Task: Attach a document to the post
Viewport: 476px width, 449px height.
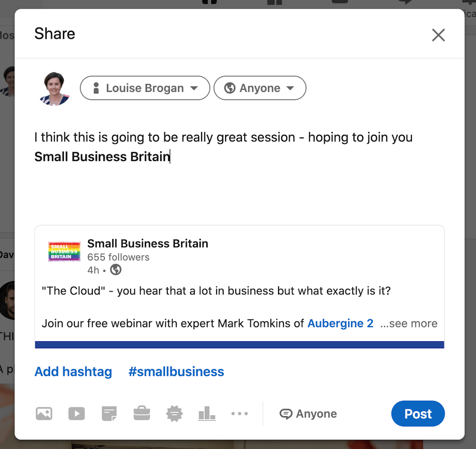Action: click(x=109, y=413)
